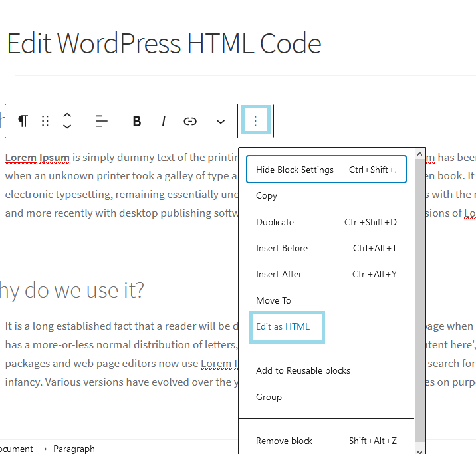
Task: Select Hide Block Settings menu item
Action: click(326, 170)
